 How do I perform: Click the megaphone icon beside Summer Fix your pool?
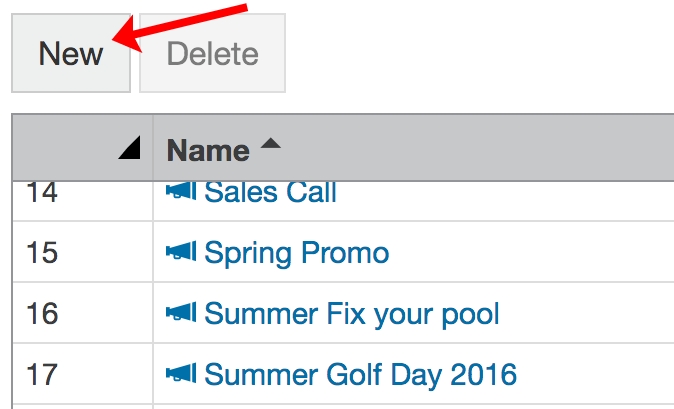point(181,314)
